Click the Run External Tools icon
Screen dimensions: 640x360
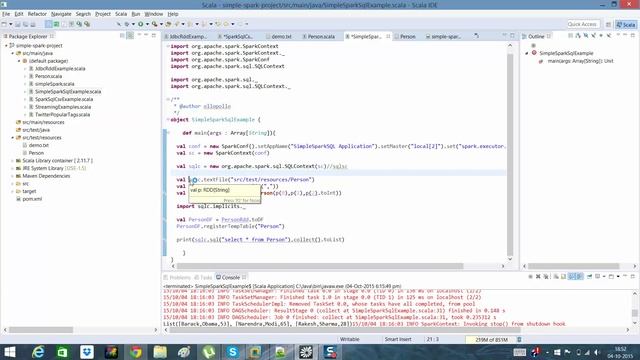pyautogui.click(x=155, y=24)
